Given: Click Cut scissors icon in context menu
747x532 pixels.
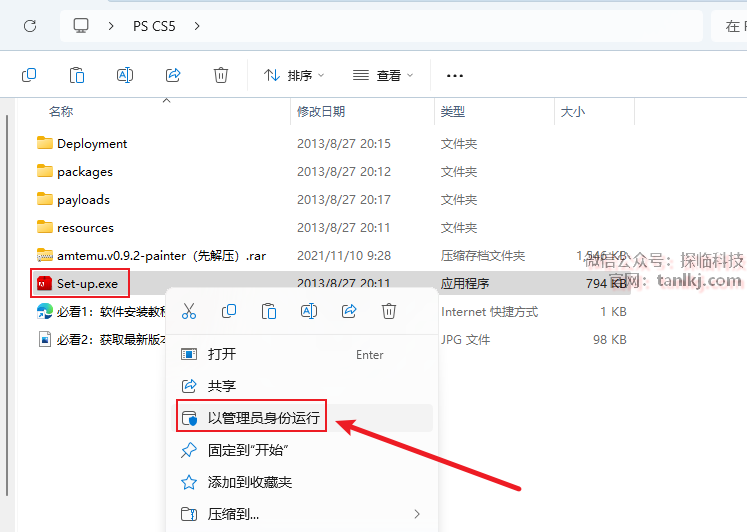Looking at the screenshot, I should pyautogui.click(x=189, y=311).
